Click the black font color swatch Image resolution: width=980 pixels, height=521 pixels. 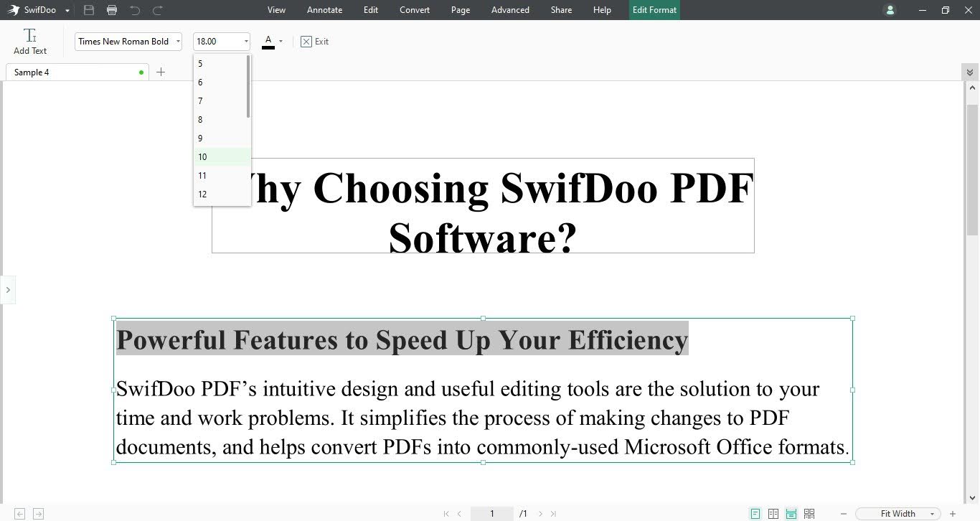tap(268, 42)
